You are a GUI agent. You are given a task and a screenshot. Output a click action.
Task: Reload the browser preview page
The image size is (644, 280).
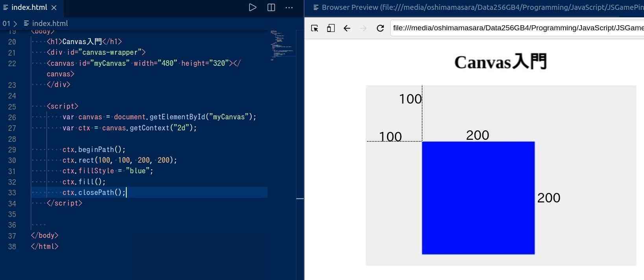[380, 28]
